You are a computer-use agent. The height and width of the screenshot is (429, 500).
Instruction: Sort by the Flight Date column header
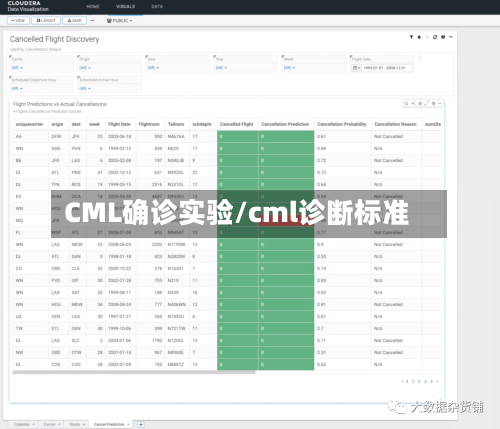(x=119, y=124)
